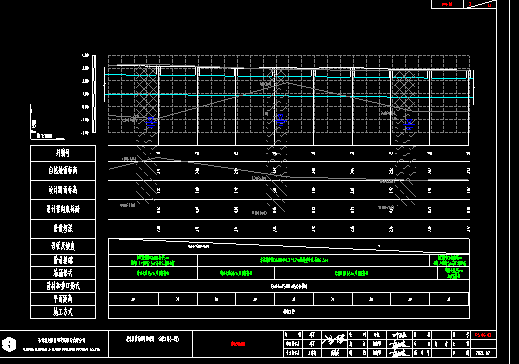Select the drawing title text in title block
The image size is (519, 364).
click(x=152, y=339)
